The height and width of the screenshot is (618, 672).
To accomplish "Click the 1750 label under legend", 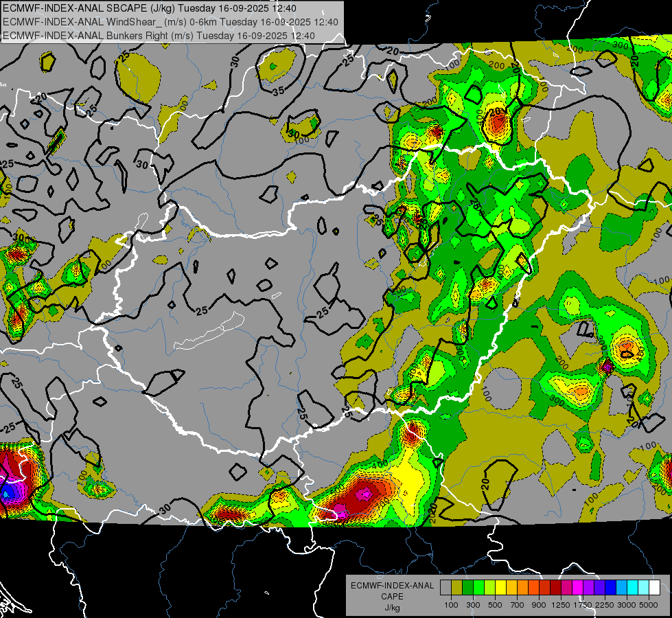I will point(583,605).
